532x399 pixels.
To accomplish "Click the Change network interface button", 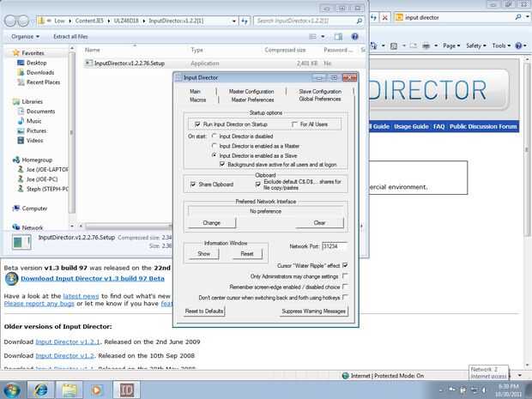I will 212,223.
